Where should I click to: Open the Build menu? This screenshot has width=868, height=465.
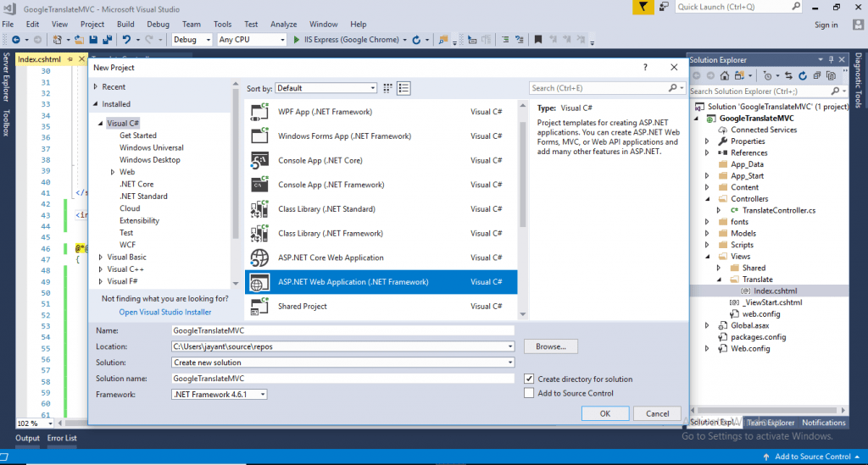coord(125,25)
